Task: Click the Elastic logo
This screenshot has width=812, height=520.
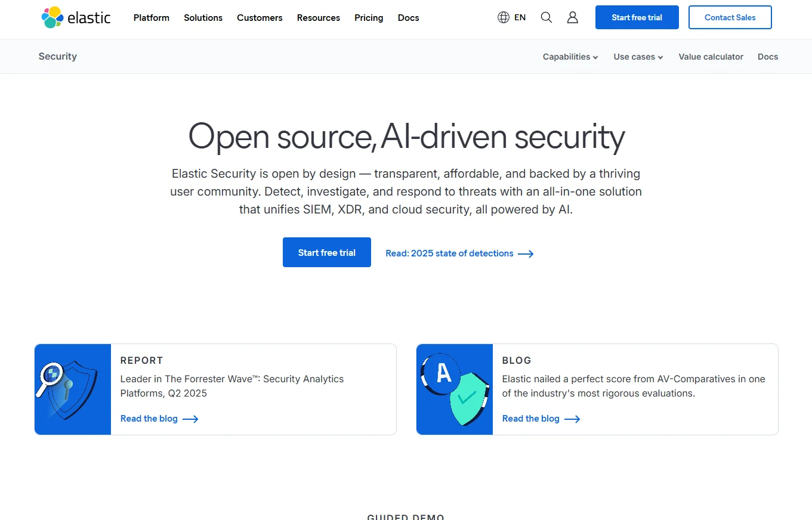Action: pyautogui.click(x=76, y=17)
